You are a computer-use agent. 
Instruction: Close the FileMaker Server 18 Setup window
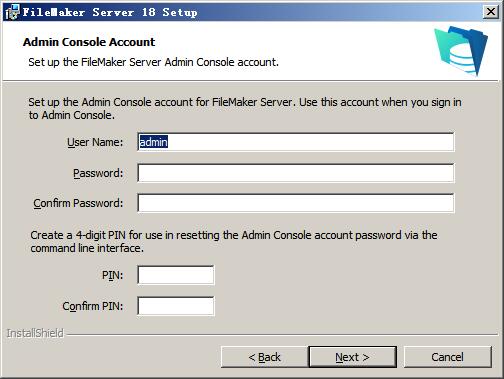pyautogui.click(x=490, y=12)
